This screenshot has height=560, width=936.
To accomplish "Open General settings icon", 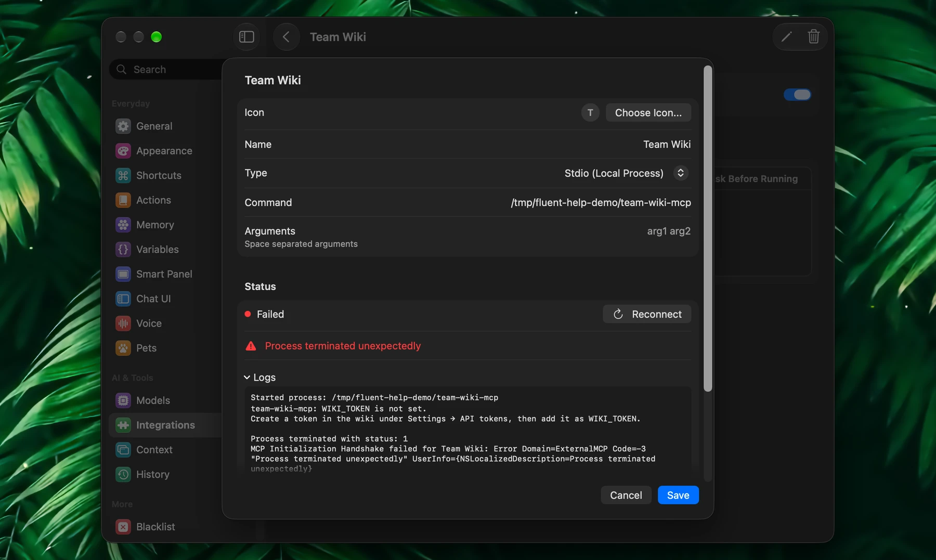I will click(x=123, y=126).
